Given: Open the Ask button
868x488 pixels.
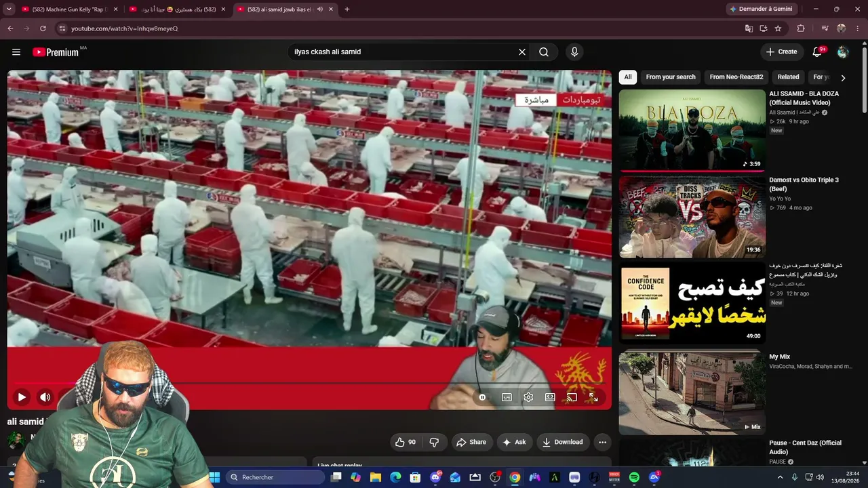Looking at the screenshot, I should click(514, 442).
